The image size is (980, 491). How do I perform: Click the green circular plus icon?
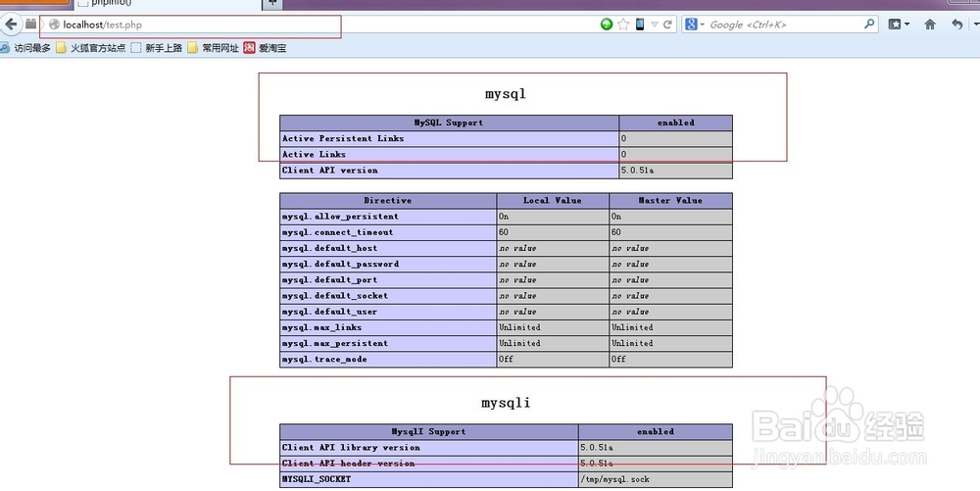pos(607,25)
